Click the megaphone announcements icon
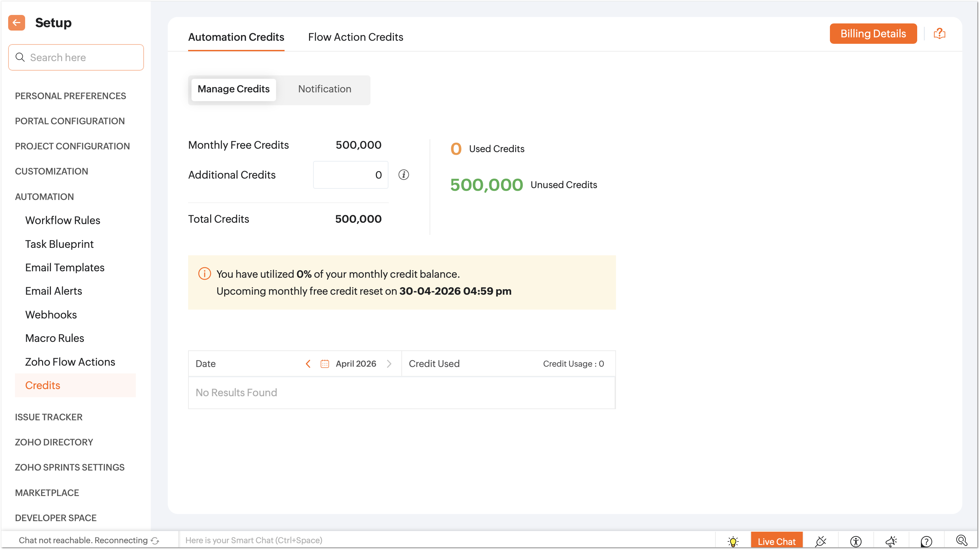The height and width of the screenshot is (550, 980). (891, 541)
